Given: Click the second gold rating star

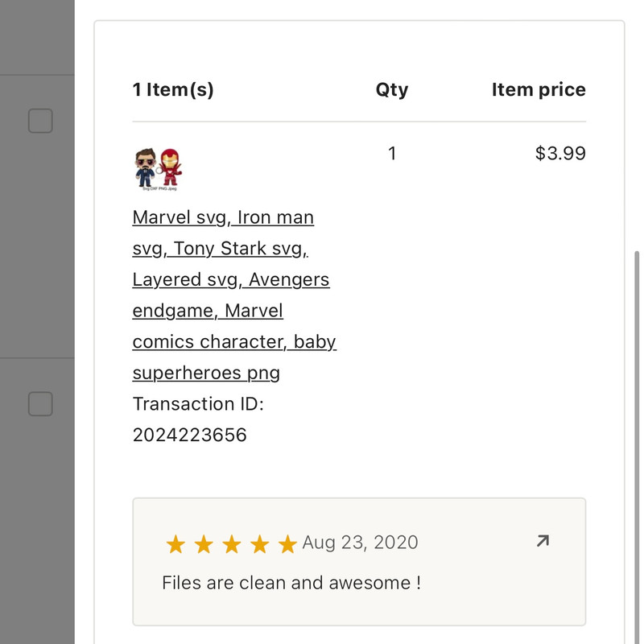Looking at the screenshot, I should [x=204, y=545].
